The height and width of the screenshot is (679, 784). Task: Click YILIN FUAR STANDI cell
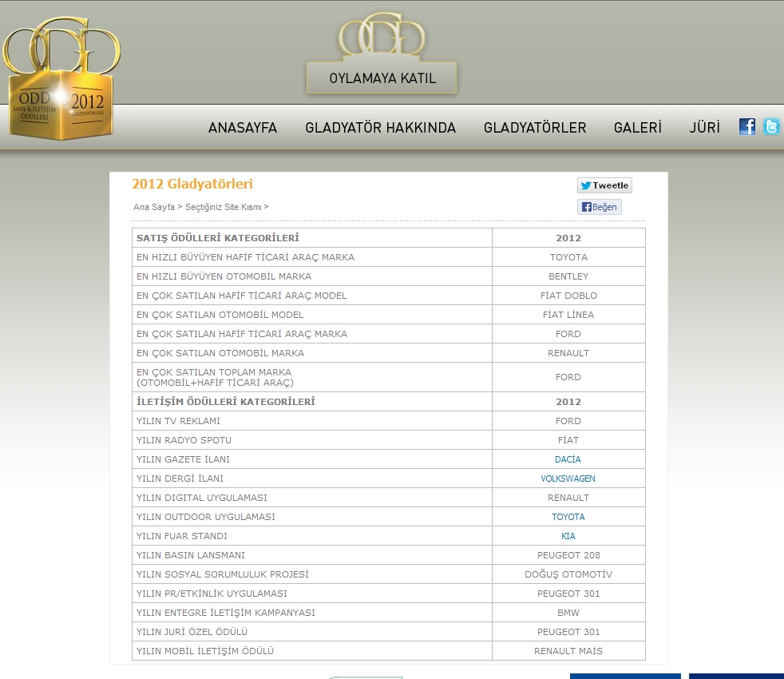(x=312, y=536)
